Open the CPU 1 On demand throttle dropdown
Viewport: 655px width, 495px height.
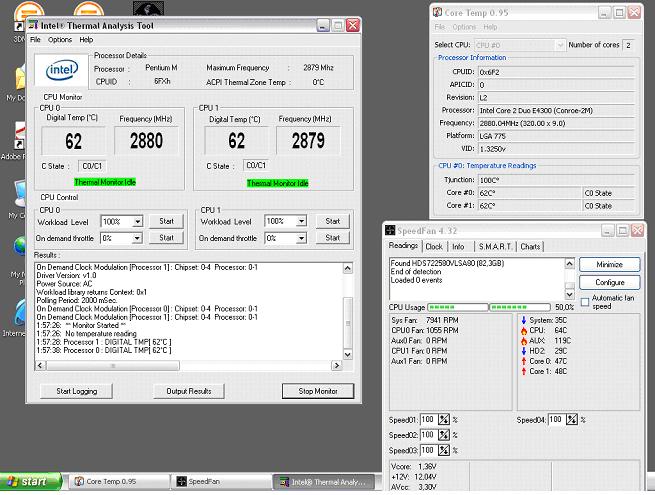click(x=301, y=238)
